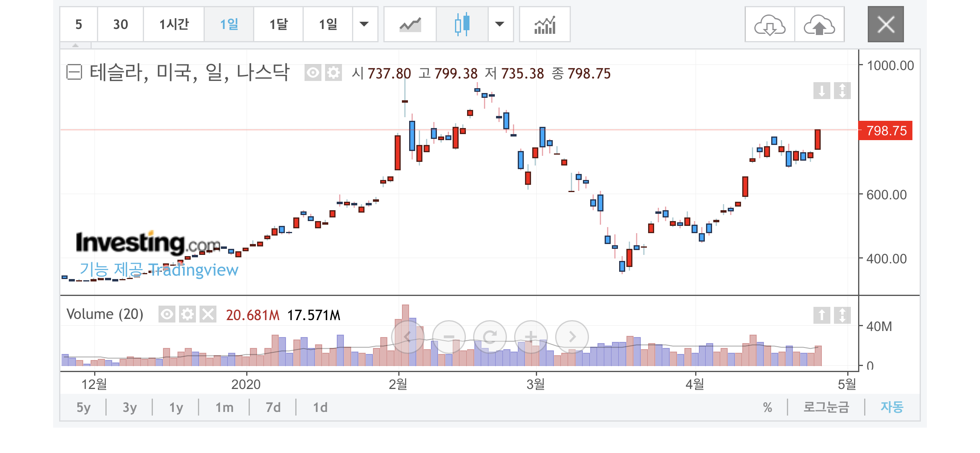This screenshot has width=980, height=453.
Task: Move the volume pane up with arrow icon
Action: coord(822,315)
